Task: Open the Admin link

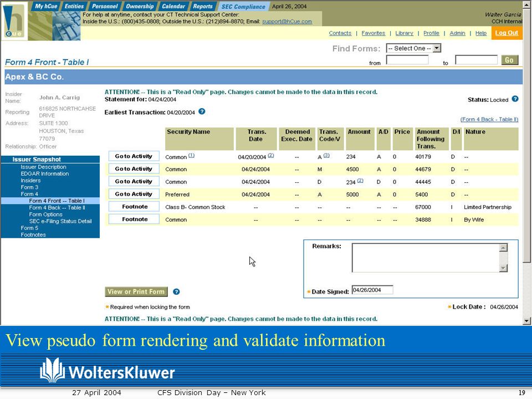Action: [x=457, y=33]
